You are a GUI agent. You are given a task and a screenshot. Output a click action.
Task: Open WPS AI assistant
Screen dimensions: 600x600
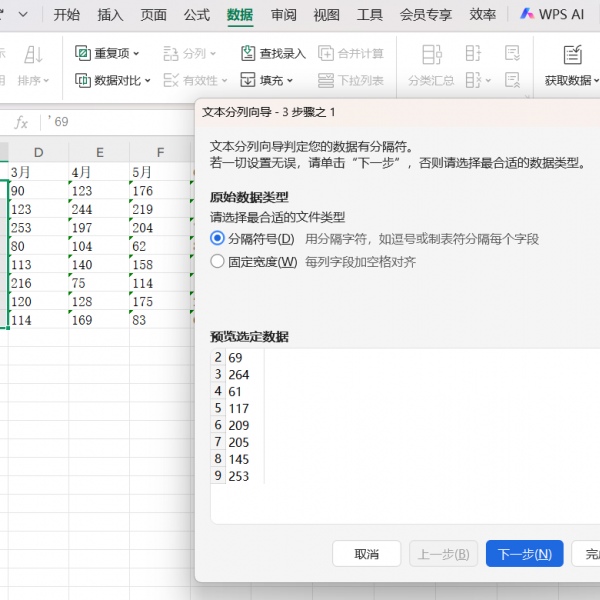point(551,15)
